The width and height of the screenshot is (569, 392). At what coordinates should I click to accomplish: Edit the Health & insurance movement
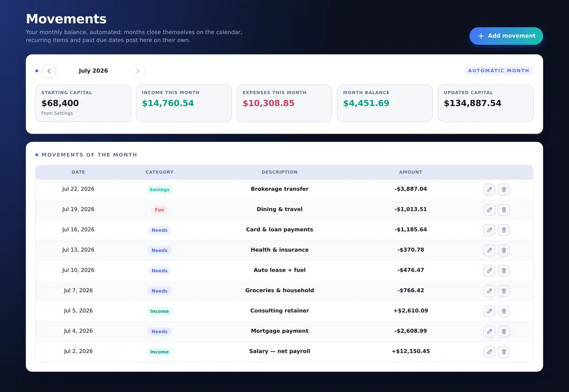(489, 250)
